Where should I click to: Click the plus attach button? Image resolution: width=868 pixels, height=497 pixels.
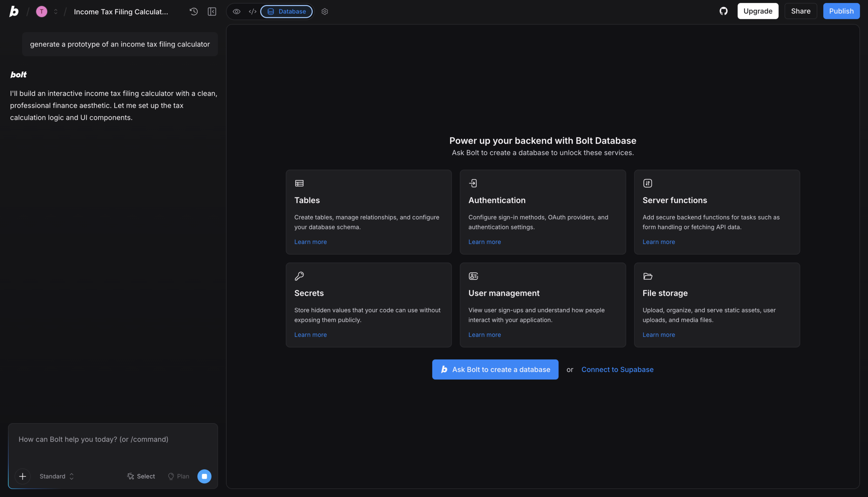(x=22, y=477)
